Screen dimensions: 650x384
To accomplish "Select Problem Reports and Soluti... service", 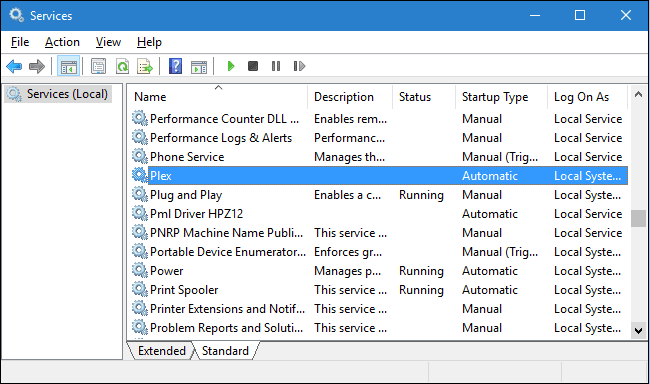I will click(226, 328).
